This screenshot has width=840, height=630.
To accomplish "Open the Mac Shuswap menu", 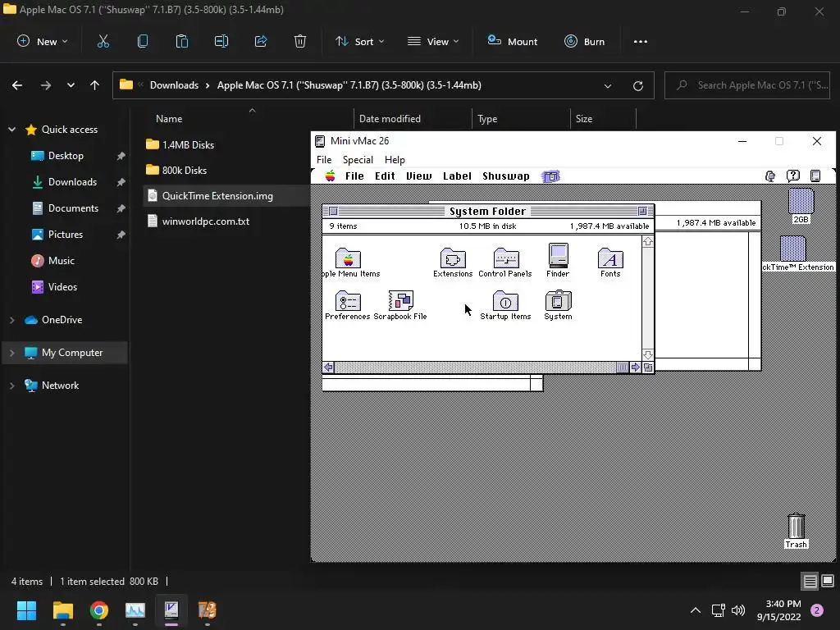I will point(505,176).
